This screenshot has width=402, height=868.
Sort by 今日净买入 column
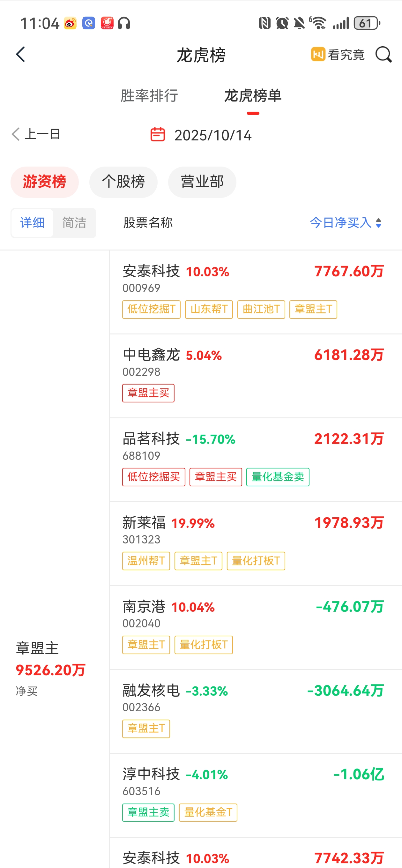346,223
